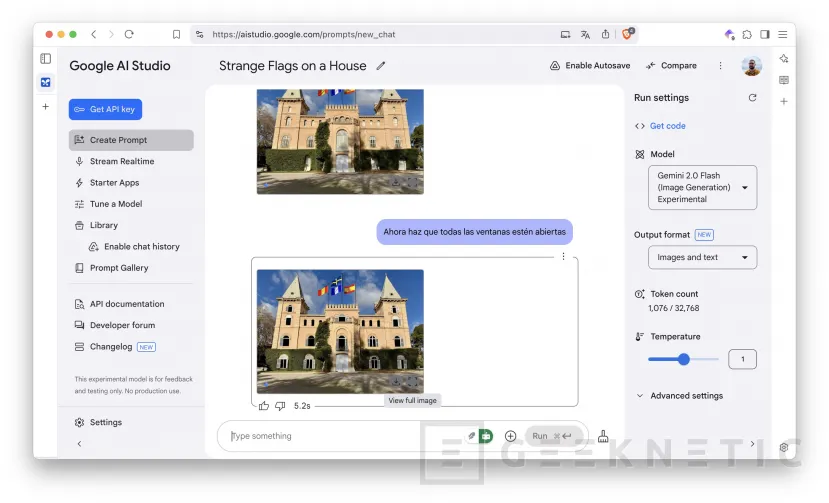
Task: Open the Library section
Action: coord(104,225)
